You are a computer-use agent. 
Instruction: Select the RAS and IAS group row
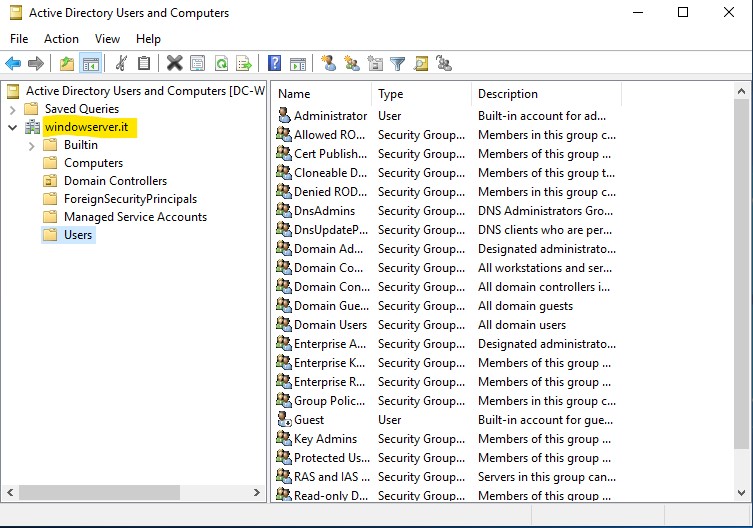tap(447, 477)
